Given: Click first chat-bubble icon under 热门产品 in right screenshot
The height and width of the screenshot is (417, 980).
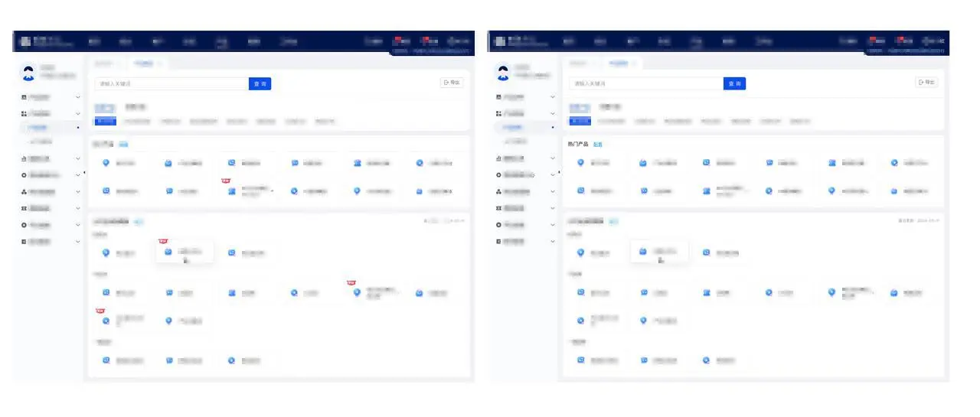Looking at the screenshot, I should pos(769,162).
